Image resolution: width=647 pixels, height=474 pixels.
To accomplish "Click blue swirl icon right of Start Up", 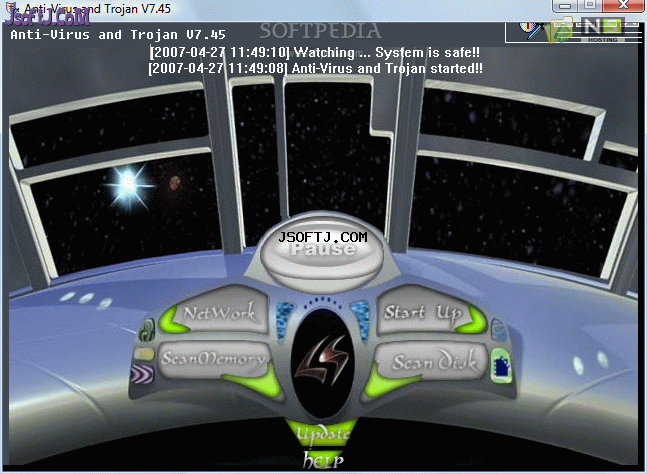I will (498, 330).
